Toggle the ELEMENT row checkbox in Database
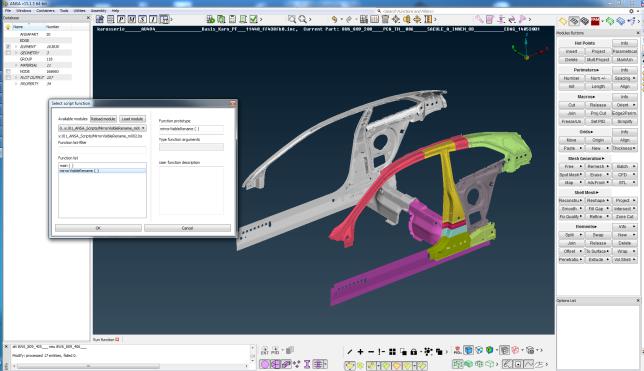The width and height of the screenshot is (644, 371). click(x=8, y=47)
